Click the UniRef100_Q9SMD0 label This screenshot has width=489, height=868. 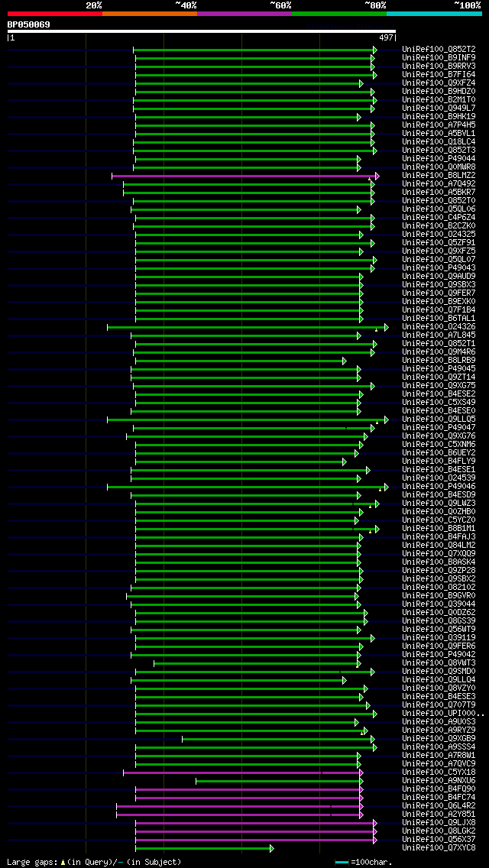click(x=439, y=672)
